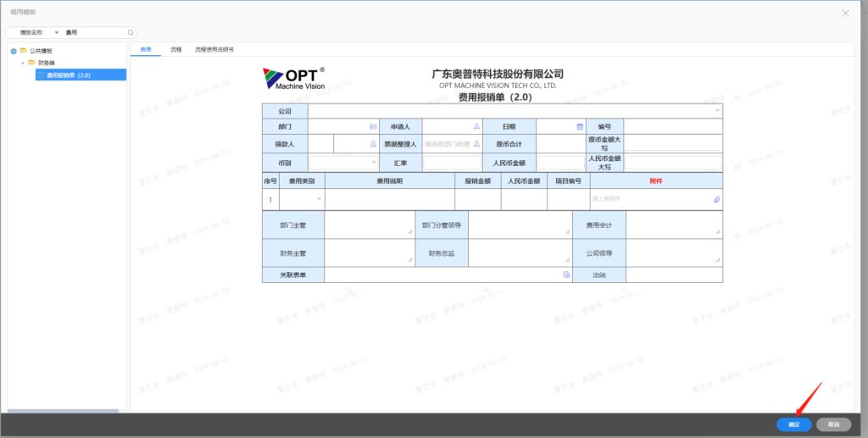868x438 pixels.
Task: Open the 币别 currency dropdown
Action: click(373, 162)
